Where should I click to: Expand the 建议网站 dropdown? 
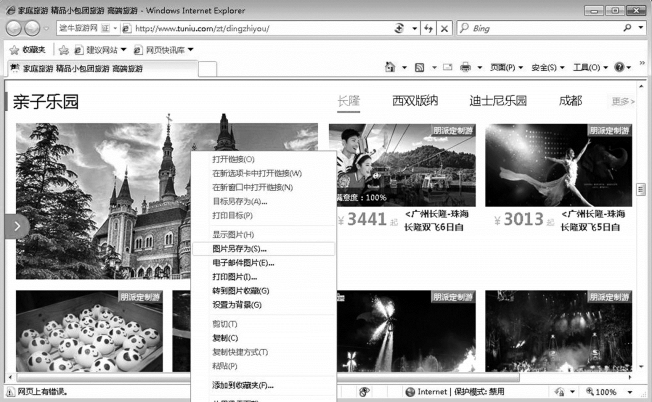[123, 50]
